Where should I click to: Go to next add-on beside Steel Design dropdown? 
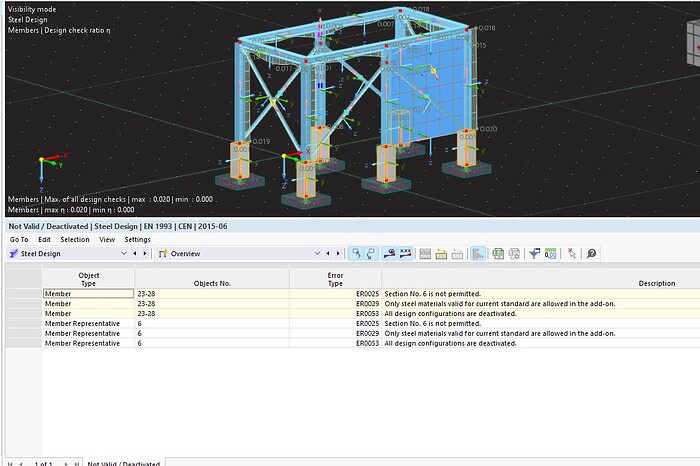pyautogui.click(x=145, y=254)
